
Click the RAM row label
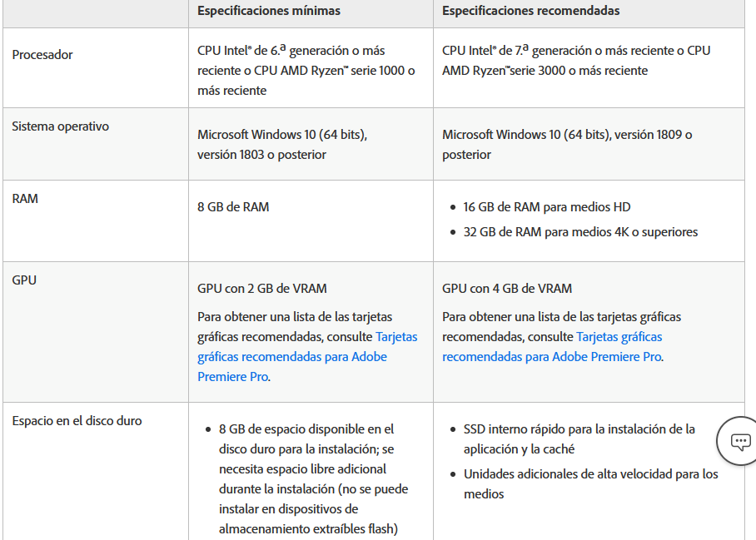25,199
